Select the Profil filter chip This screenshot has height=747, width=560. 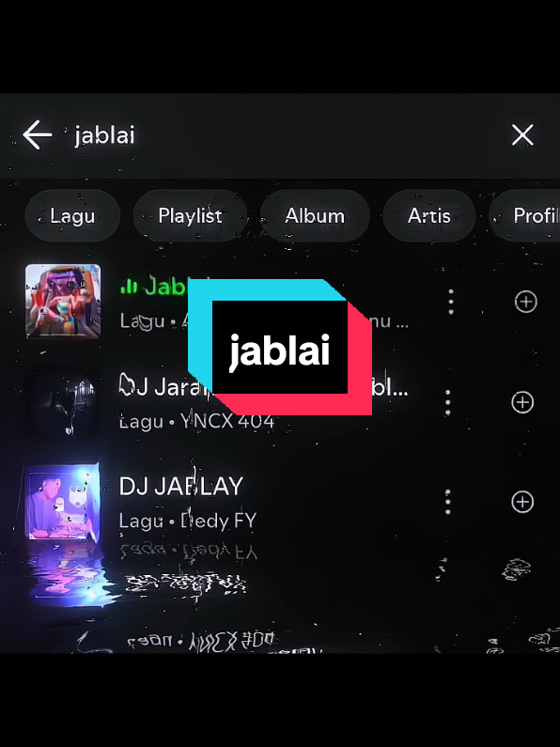pyautogui.click(x=525, y=216)
